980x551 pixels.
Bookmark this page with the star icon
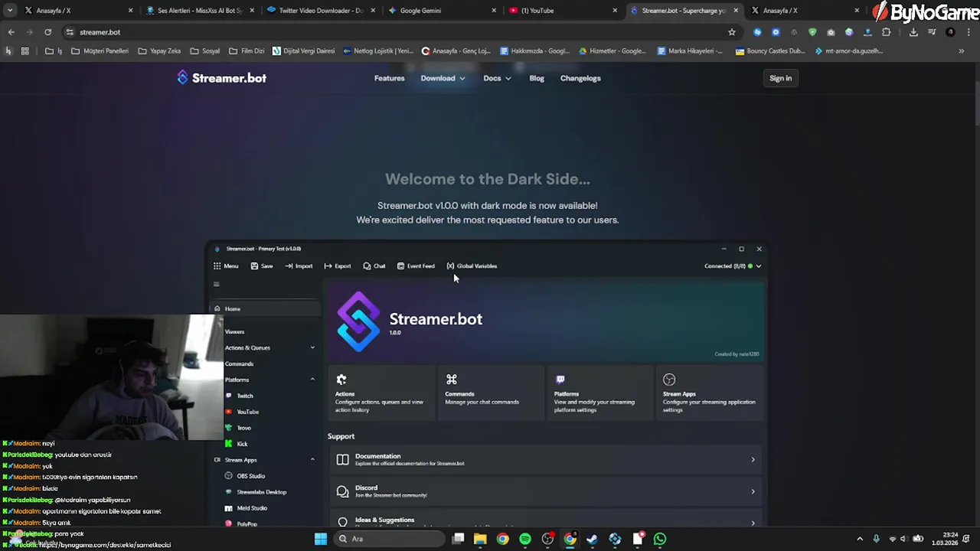pos(731,32)
